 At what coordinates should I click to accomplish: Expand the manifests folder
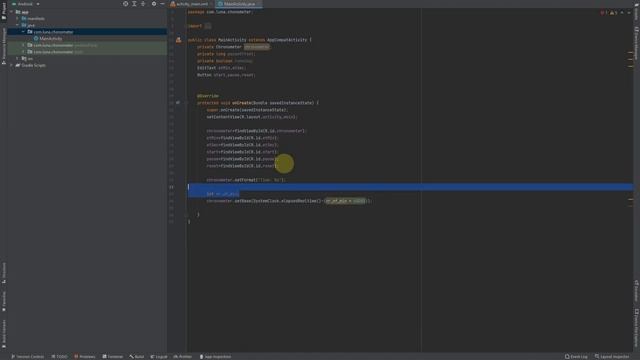18,18
